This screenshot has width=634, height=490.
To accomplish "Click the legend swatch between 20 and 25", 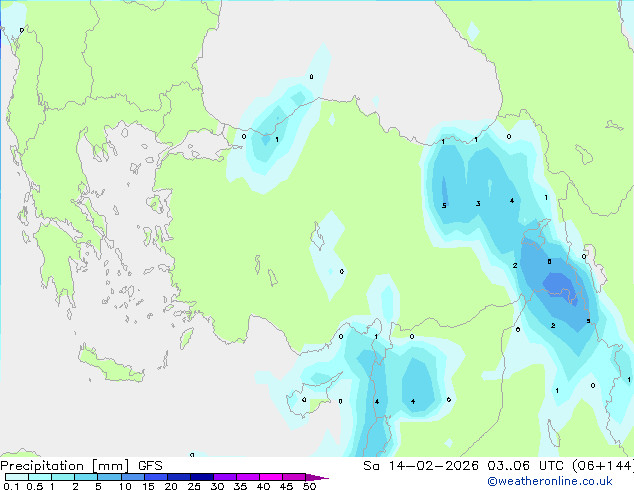I will 179,477.
